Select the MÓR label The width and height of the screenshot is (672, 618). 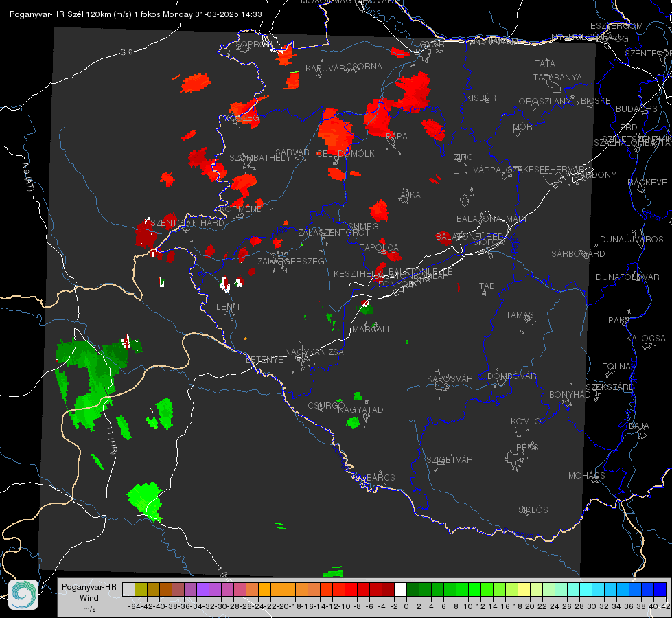pyautogui.click(x=523, y=127)
